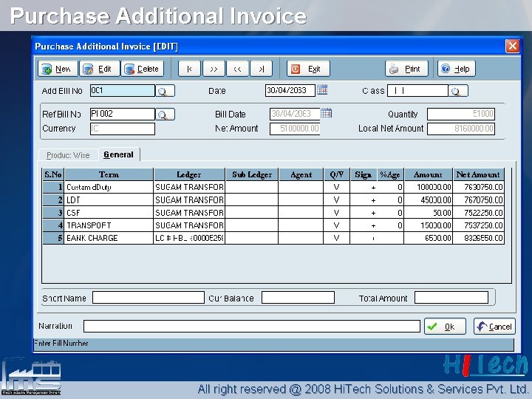Click the Total Amount field

pos(451,298)
